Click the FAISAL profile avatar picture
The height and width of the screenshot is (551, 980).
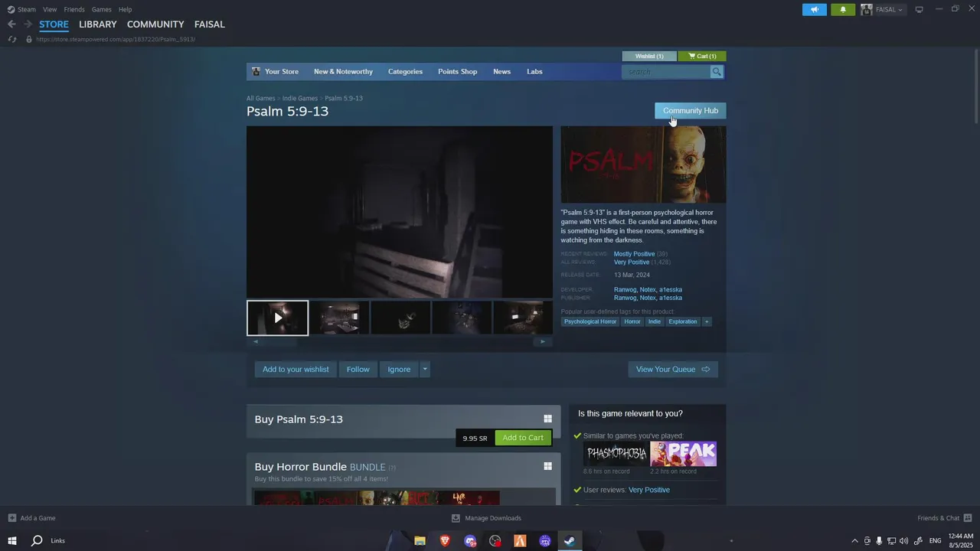(867, 9)
